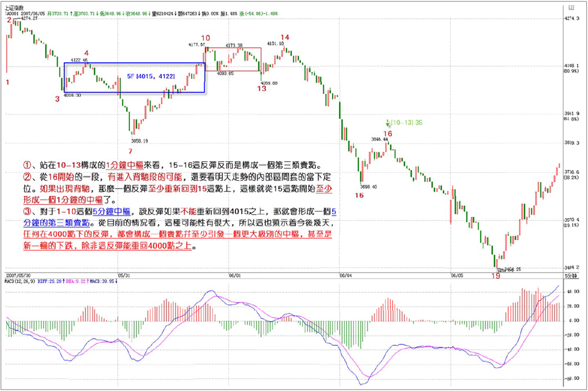Viewport: 588px width, 391px height.
Task: Click the 上证指数 chart title
Action: tap(15, 7)
